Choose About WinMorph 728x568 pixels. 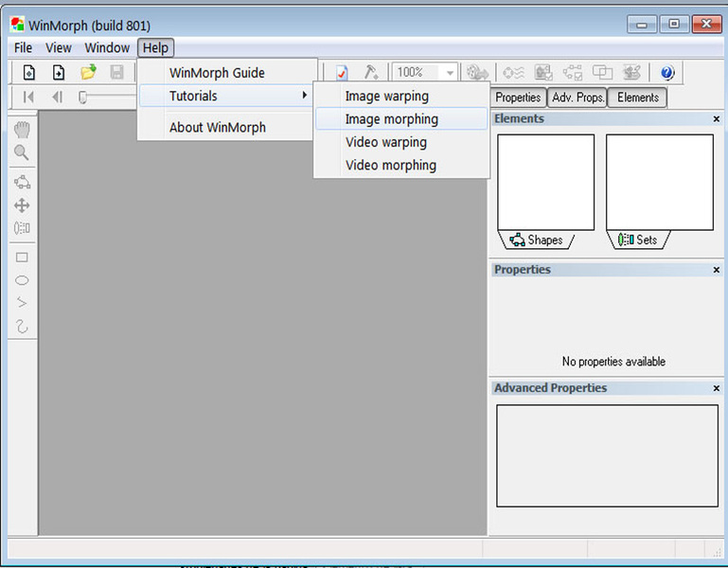click(x=227, y=127)
